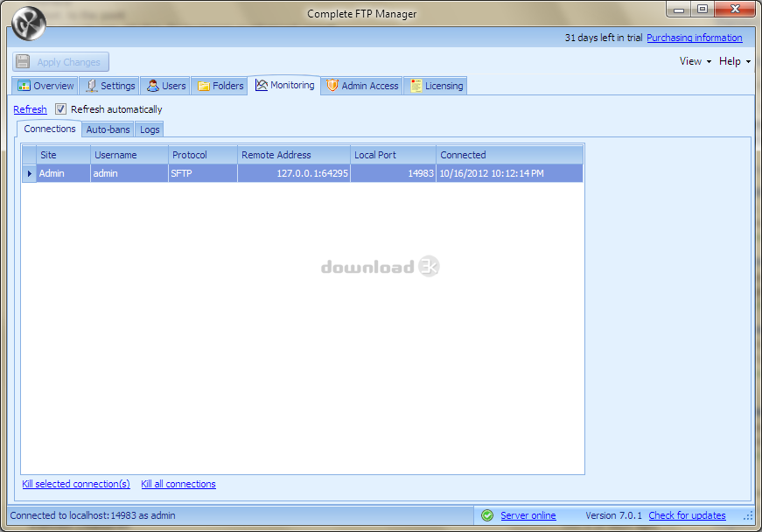Click the 'Version 7.0.1' status text
Image resolution: width=762 pixels, height=532 pixels.
pos(613,515)
